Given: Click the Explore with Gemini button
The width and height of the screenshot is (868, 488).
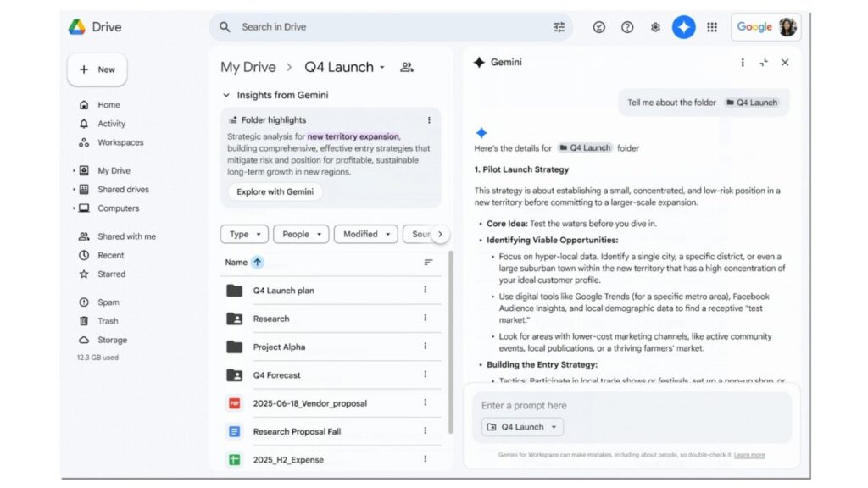Looking at the screenshot, I should tap(275, 191).
